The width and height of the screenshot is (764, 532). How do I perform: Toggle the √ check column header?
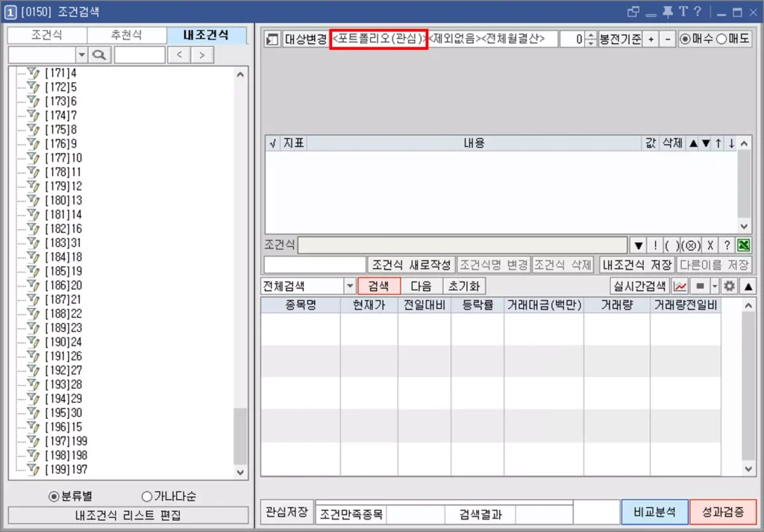point(272,143)
